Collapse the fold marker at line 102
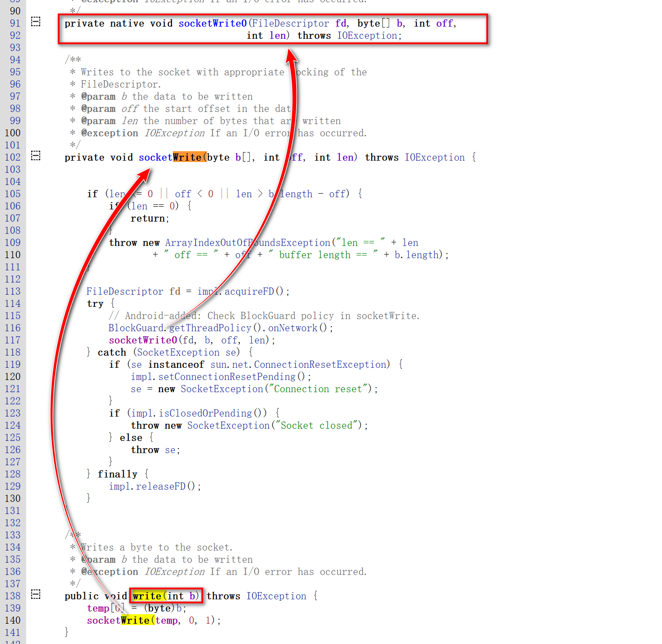 (36, 156)
